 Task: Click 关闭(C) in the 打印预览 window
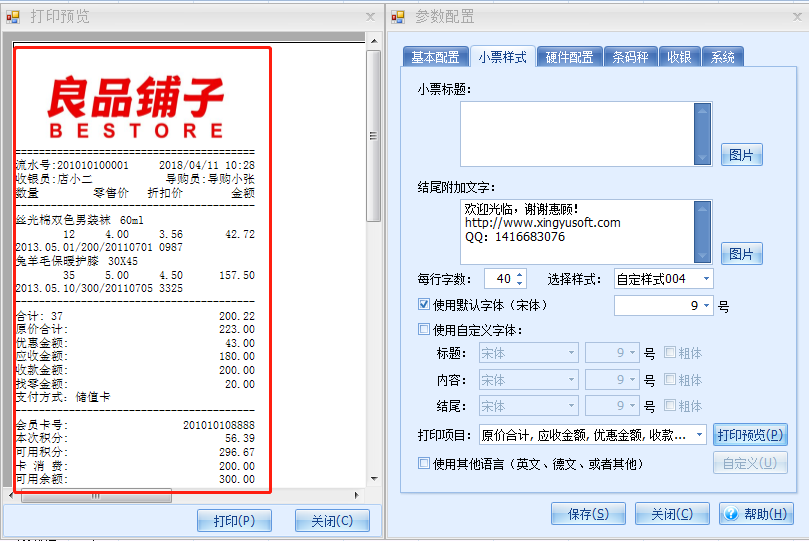(x=332, y=520)
